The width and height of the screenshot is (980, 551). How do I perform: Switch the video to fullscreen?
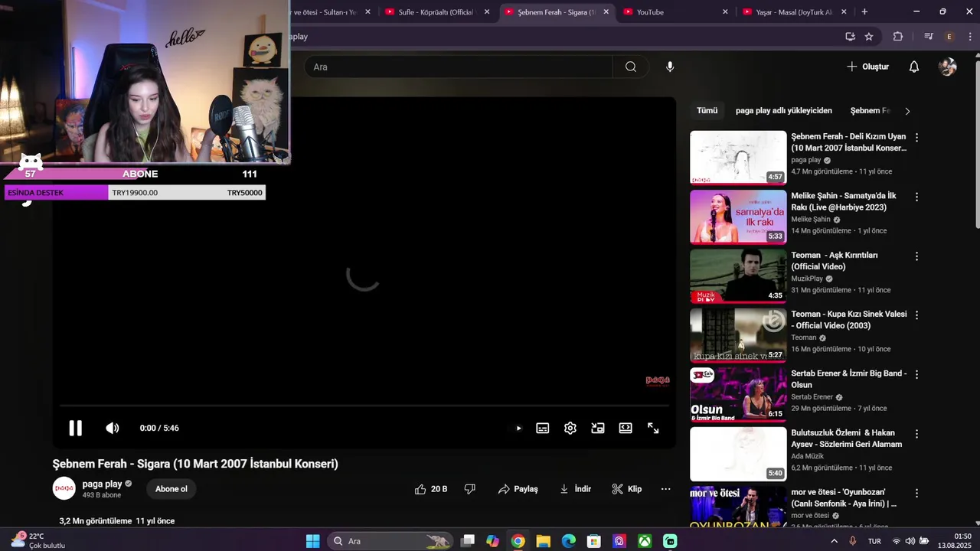coord(653,428)
